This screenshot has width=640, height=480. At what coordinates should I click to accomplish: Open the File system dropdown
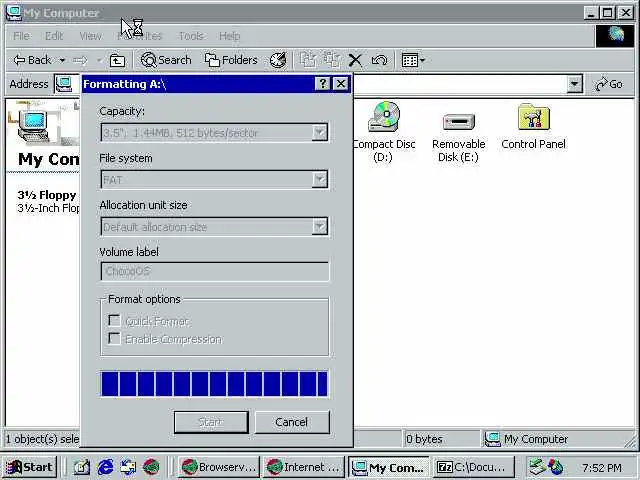click(x=320, y=179)
